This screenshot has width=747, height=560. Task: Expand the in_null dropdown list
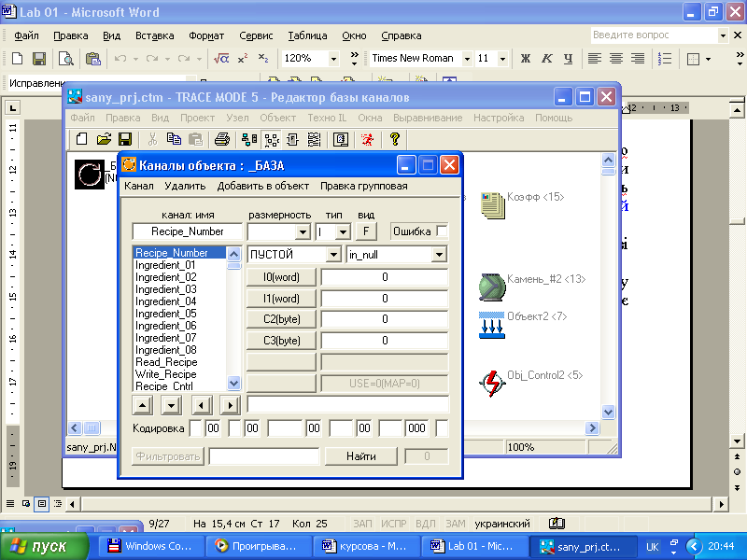439,254
